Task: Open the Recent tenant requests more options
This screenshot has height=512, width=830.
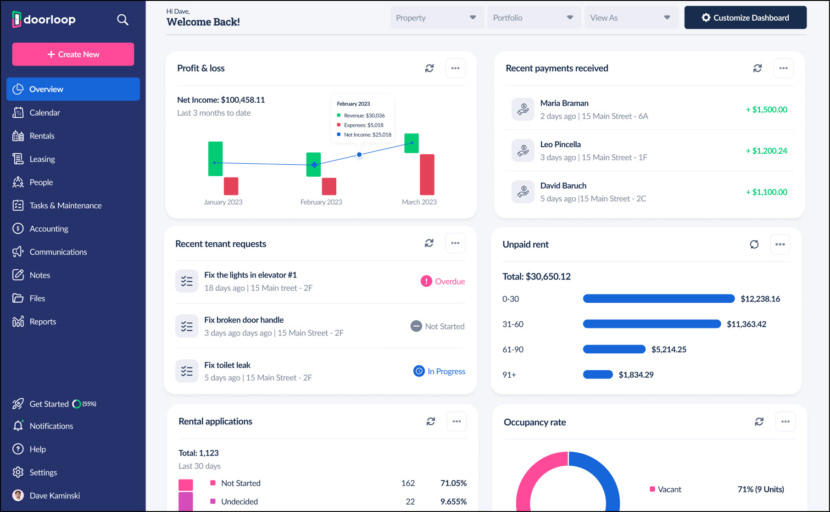Action: (x=455, y=244)
